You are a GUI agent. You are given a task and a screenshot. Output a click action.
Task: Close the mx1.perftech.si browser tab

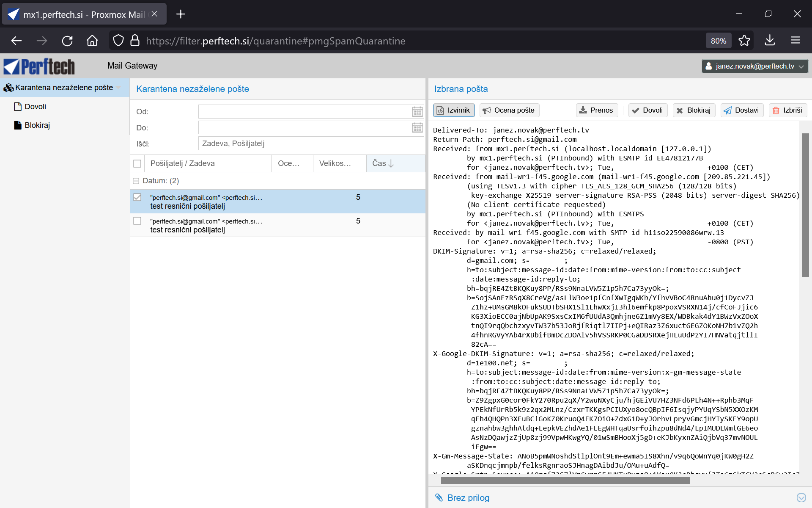pos(154,14)
